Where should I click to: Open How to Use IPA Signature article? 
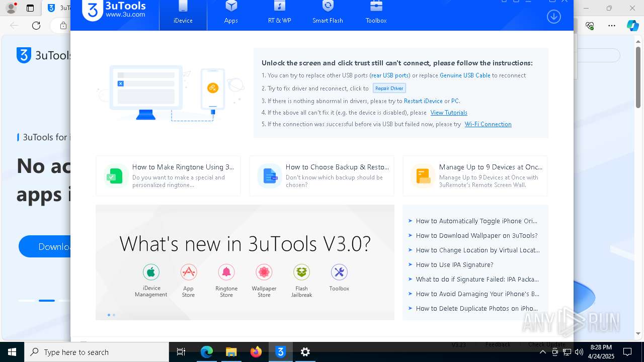click(x=454, y=264)
